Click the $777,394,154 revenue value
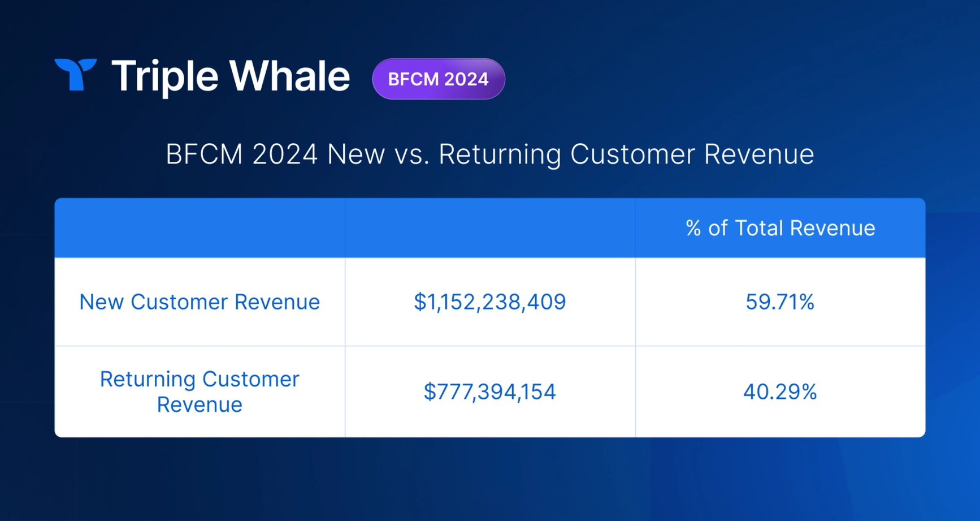Viewport: 980px width, 521px height. [490, 391]
